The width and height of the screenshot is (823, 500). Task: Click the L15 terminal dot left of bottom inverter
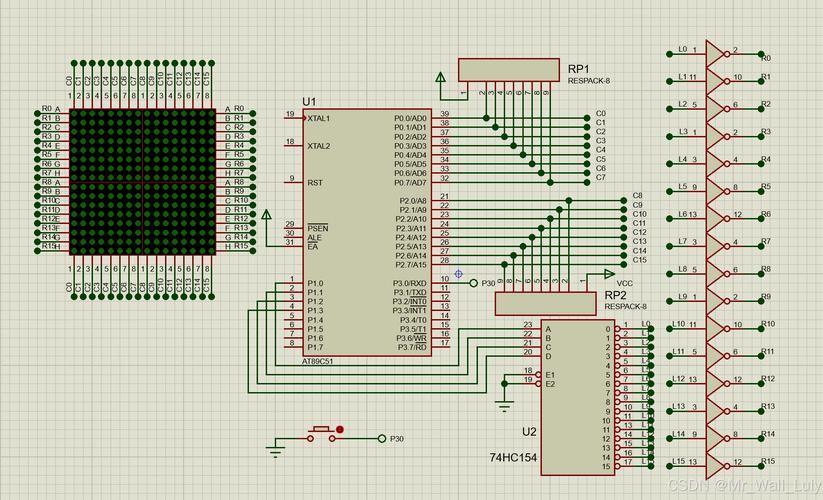tap(669, 465)
